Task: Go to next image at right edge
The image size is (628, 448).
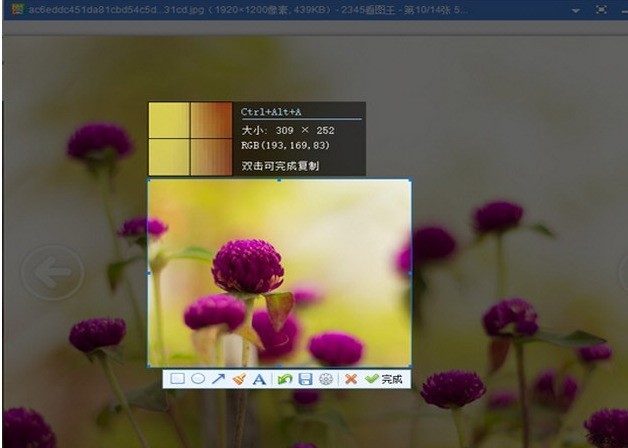Action: click(622, 270)
